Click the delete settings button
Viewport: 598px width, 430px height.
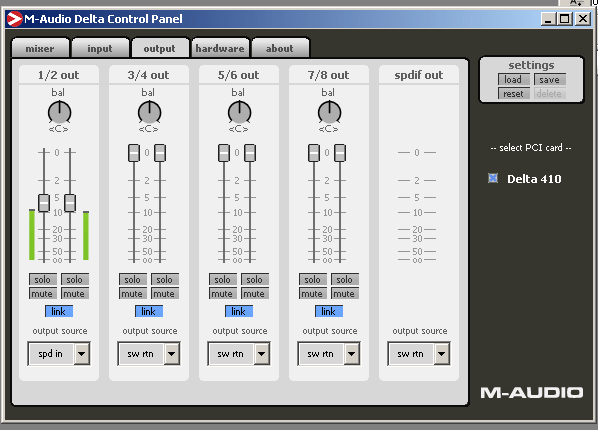point(550,93)
